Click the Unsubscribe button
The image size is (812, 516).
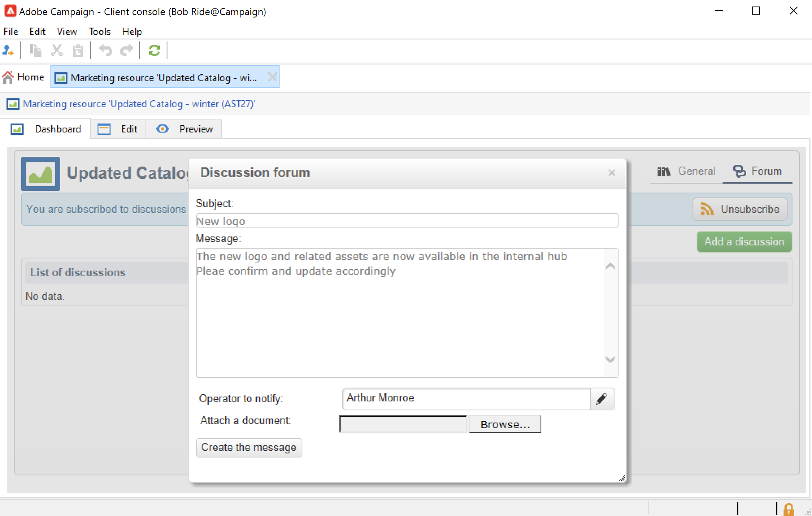click(x=740, y=209)
